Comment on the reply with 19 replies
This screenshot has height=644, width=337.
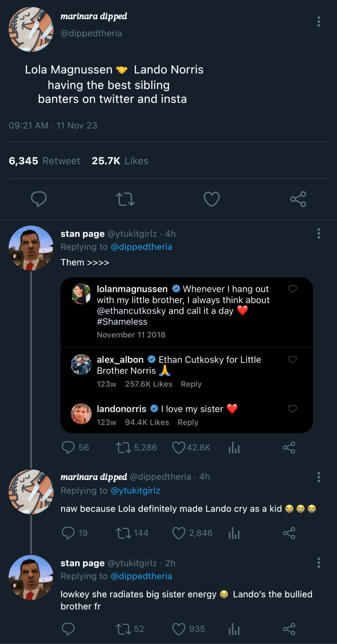pos(68,533)
